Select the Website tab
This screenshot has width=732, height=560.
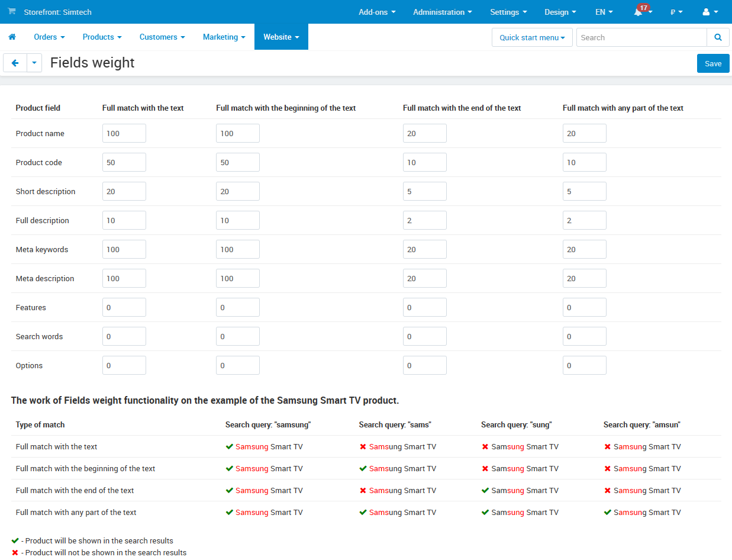[281, 37]
